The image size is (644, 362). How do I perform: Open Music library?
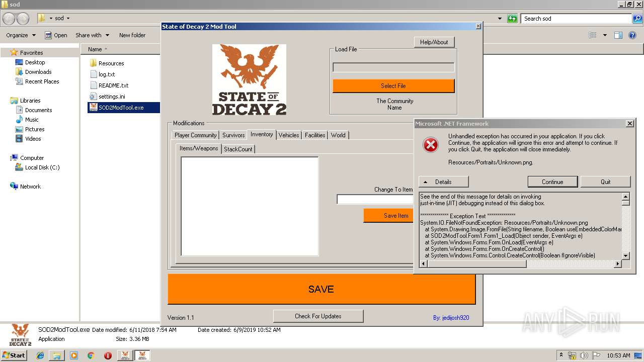click(32, 120)
